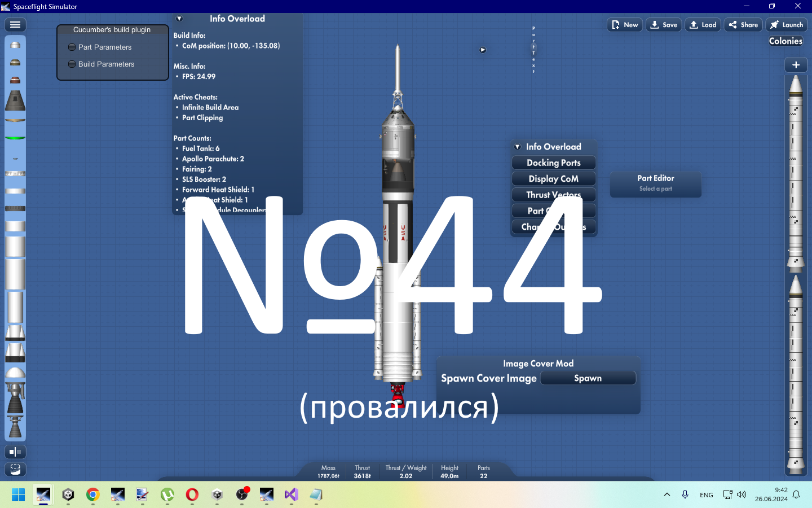Click the Parts 22 readout
Viewport: 812px width, 508px height.
pyautogui.click(x=484, y=472)
